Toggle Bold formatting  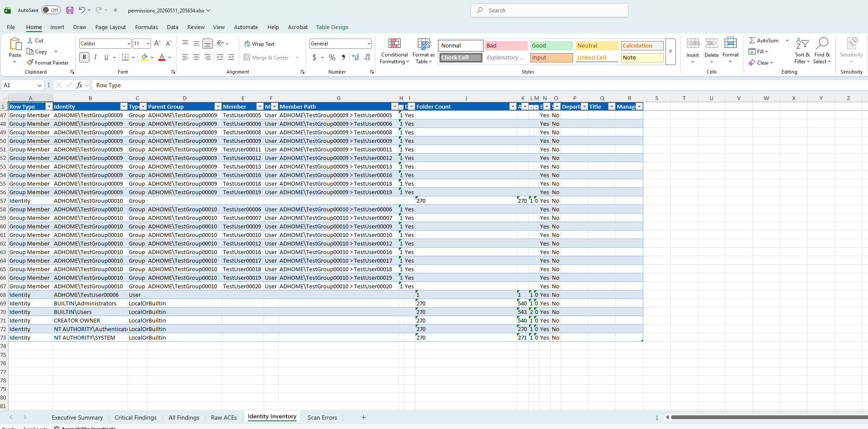[84, 57]
